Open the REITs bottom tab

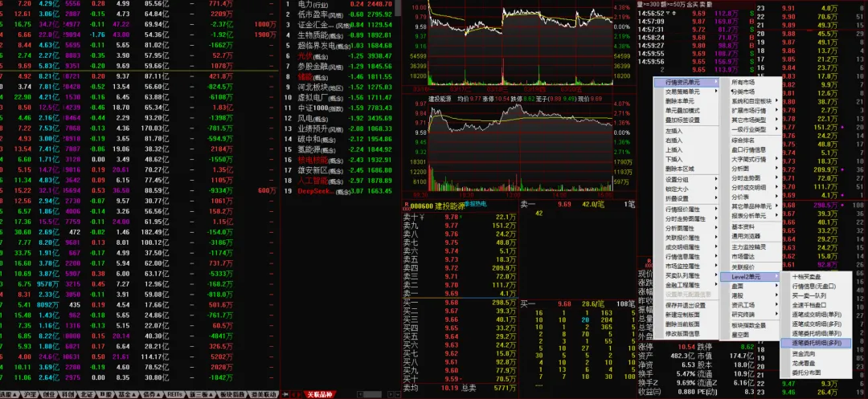174,394
